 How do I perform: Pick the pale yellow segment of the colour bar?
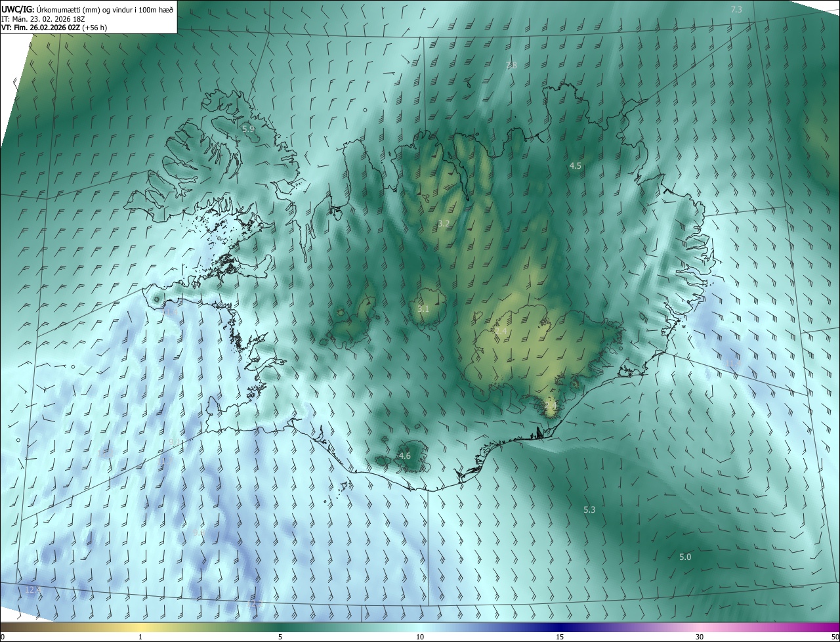tap(140, 628)
